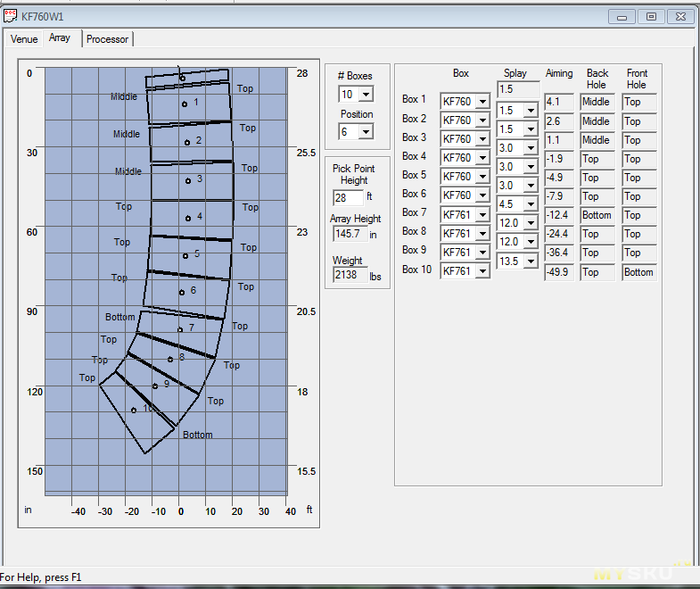Click the KF760W1 window title icon
Screen dimensions: 700x589
pyautogui.click(x=11, y=17)
